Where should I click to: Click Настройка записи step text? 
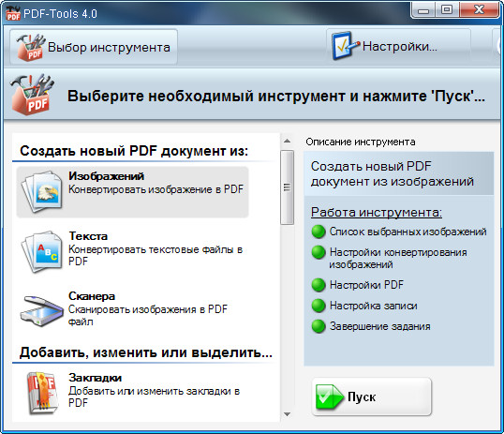tap(374, 306)
